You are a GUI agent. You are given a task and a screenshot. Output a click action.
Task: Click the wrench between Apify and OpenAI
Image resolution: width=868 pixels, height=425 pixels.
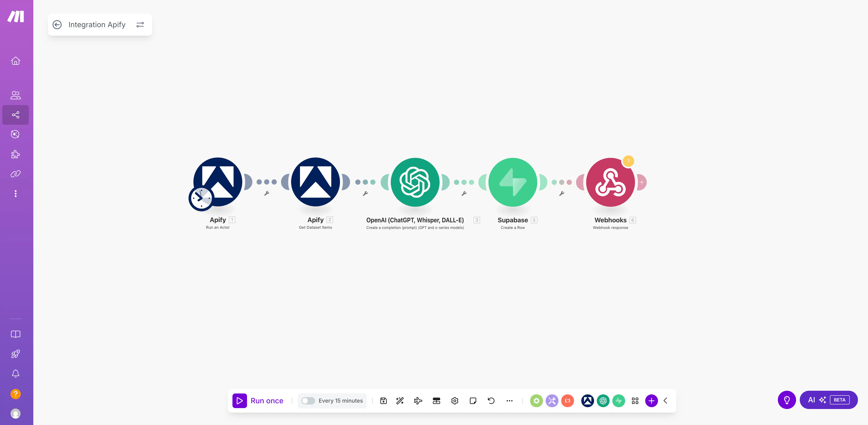[365, 193]
